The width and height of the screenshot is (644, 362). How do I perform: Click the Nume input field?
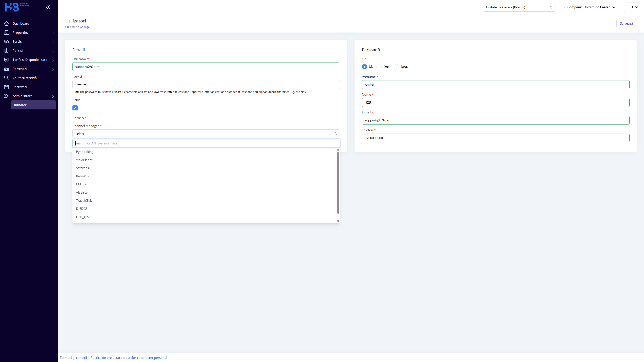tap(496, 102)
